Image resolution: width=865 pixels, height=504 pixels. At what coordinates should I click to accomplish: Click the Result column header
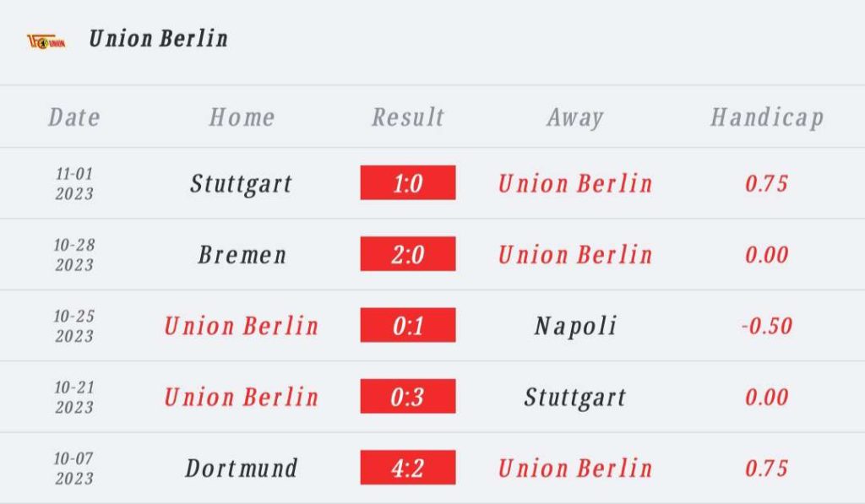[x=408, y=117]
